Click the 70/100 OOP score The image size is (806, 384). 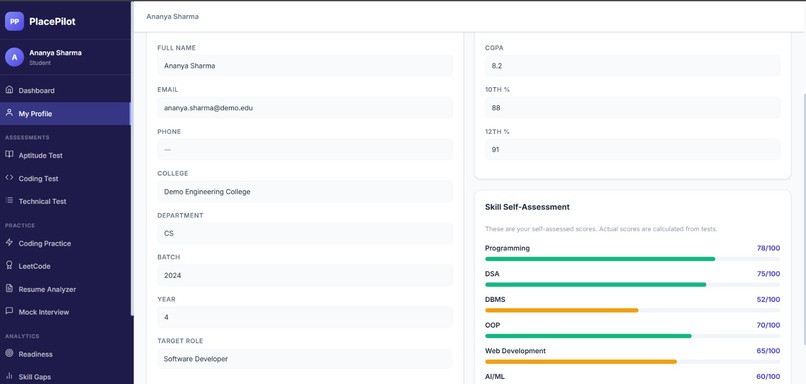coord(768,325)
